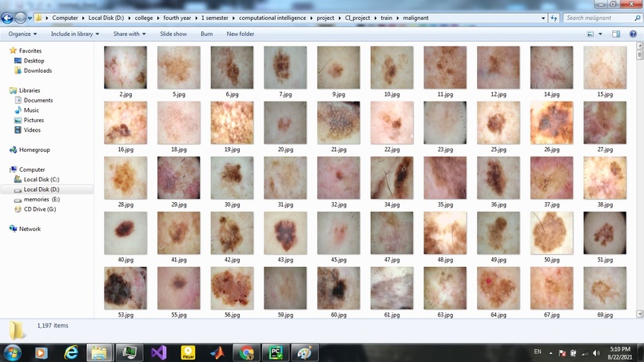This screenshot has width=644, height=362.
Task: Open the views options dropdown arrow
Action: coord(600,34)
